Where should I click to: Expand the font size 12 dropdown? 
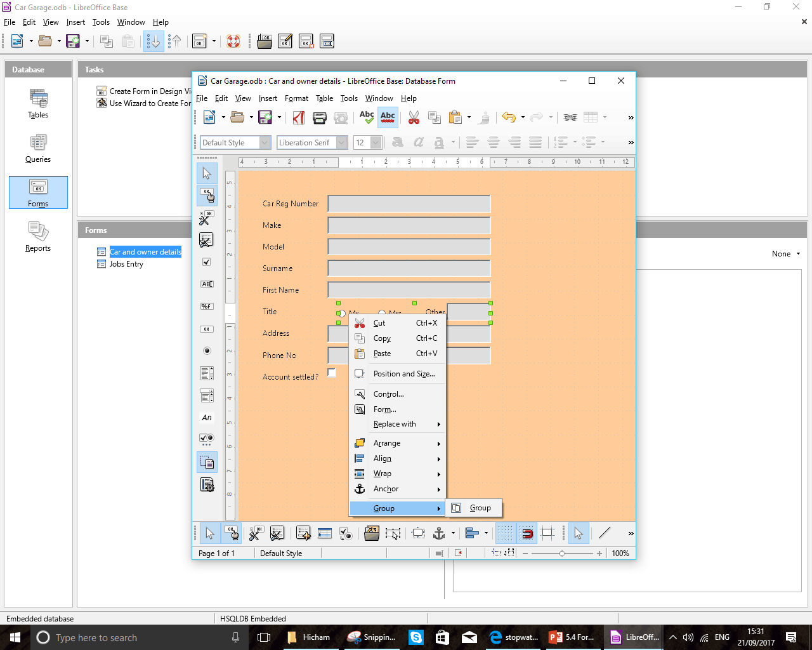tap(376, 143)
